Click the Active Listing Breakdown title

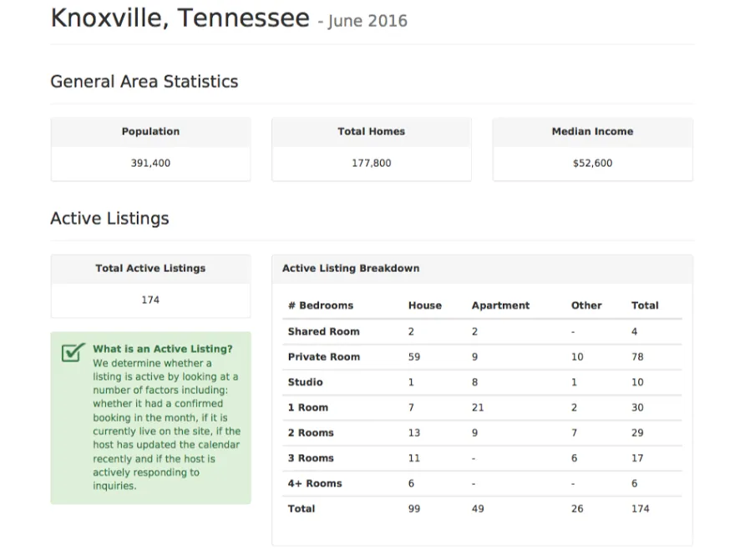351,268
